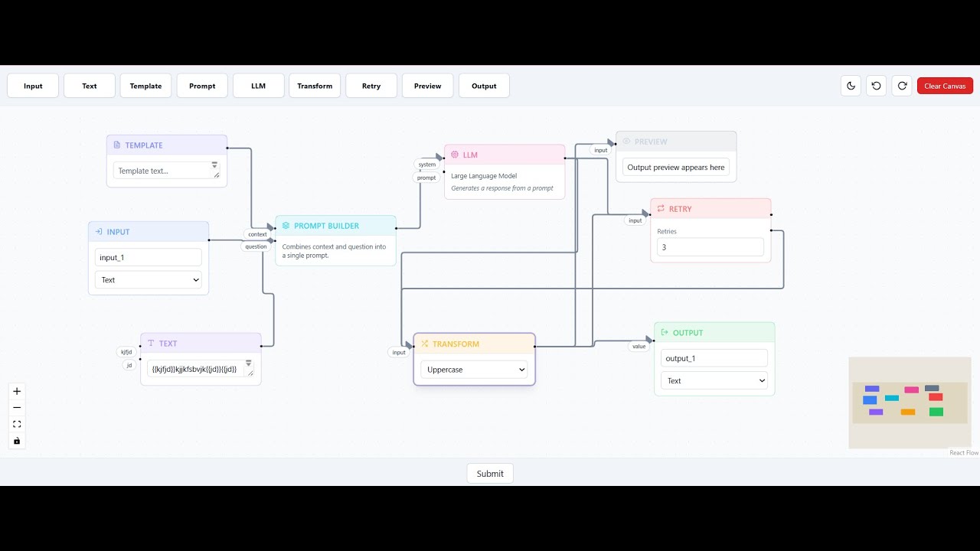Click the Template node document icon
Image resolution: width=980 pixels, height=551 pixels.
[117, 145]
